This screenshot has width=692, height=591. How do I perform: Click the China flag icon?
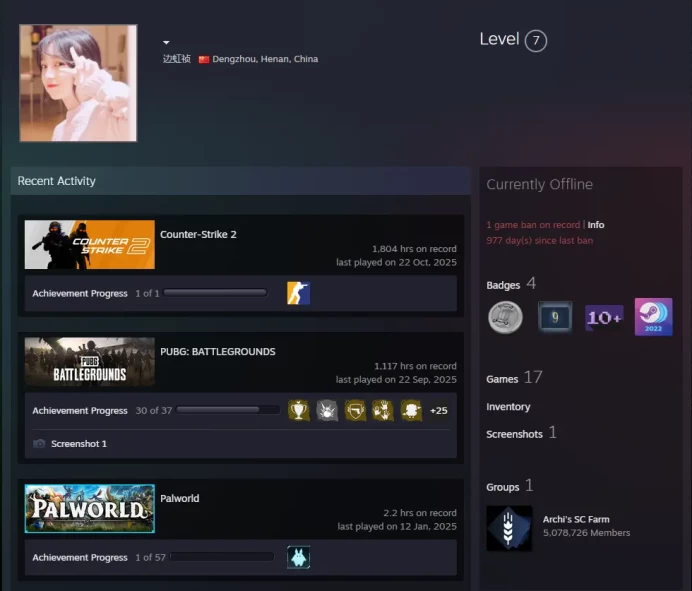(x=203, y=59)
